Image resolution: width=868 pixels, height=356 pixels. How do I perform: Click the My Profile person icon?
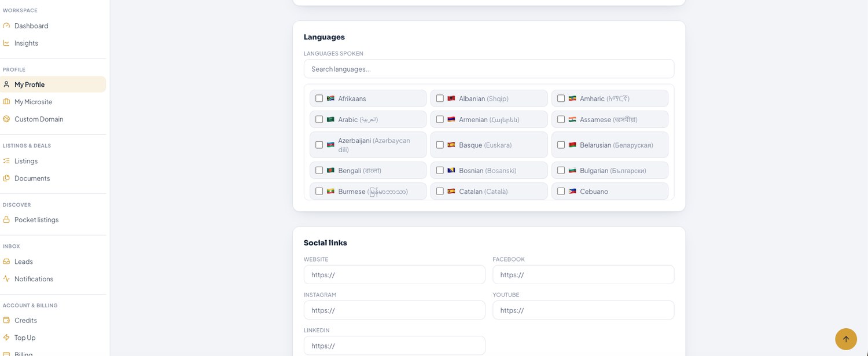click(x=6, y=85)
